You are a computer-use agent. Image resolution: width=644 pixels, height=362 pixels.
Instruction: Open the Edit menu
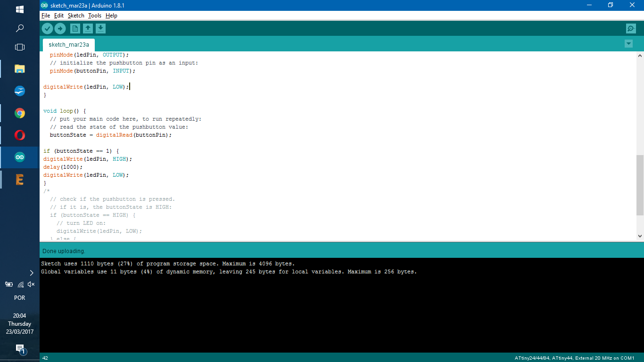pyautogui.click(x=59, y=16)
